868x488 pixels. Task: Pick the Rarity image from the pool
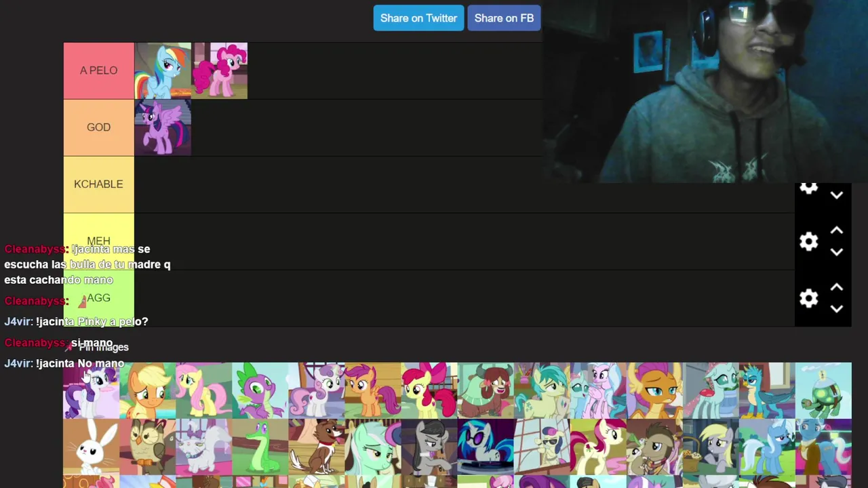pos(91,390)
